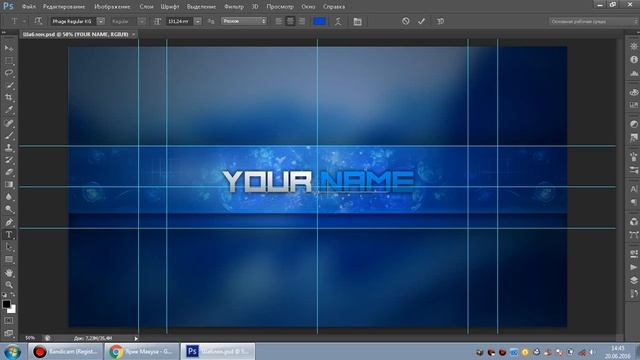Set right text alignment

pos(302,21)
